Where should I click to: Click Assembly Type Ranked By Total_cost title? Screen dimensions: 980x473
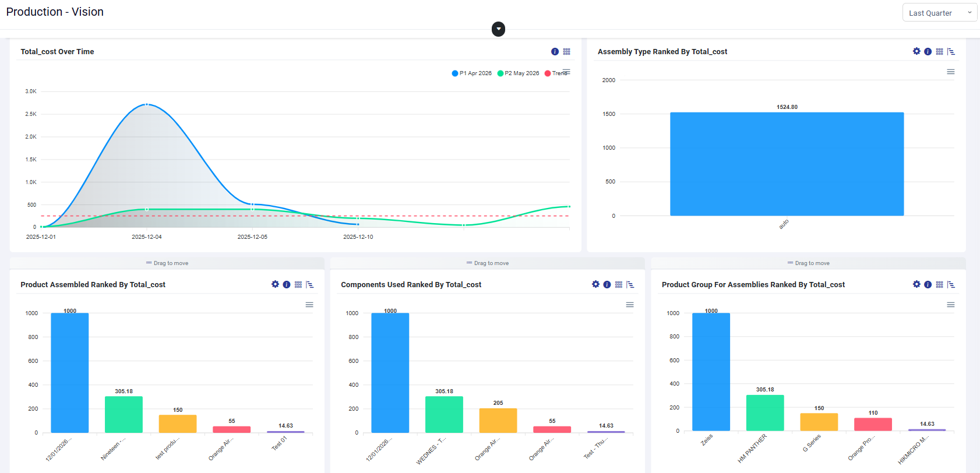click(662, 52)
